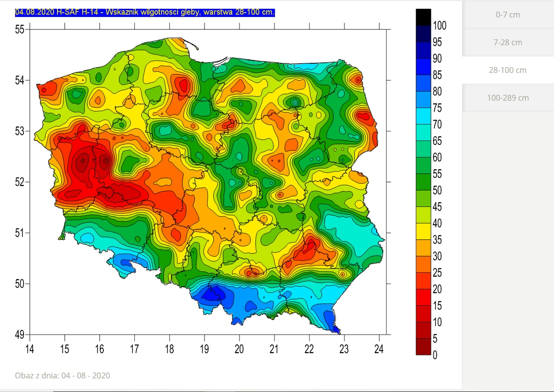
Task: Click the longitude axis label 24
Action: tap(379, 348)
